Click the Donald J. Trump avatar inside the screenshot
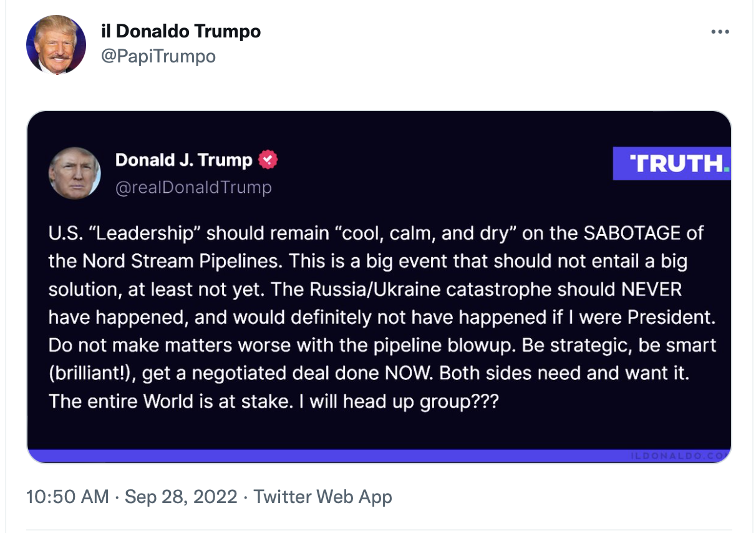This screenshot has width=756, height=533. click(x=75, y=174)
